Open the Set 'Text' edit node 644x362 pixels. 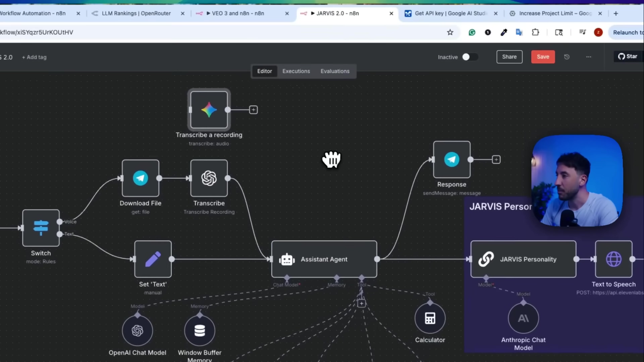point(153,259)
